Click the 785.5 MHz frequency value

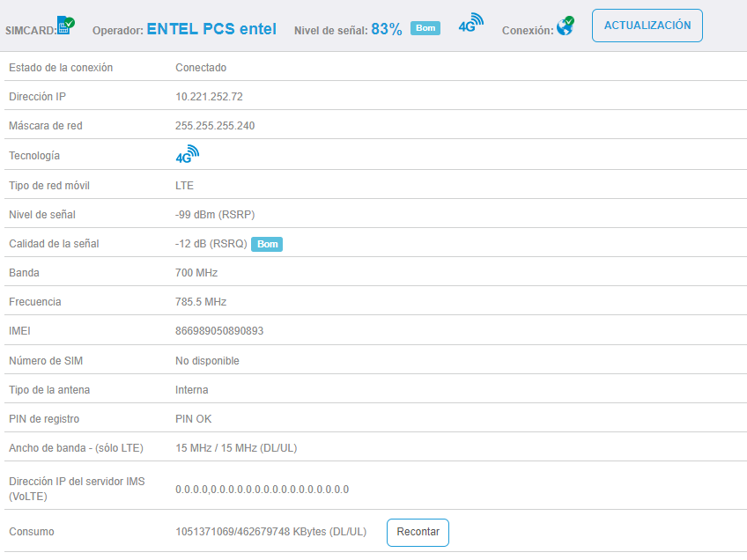pos(201,302)
